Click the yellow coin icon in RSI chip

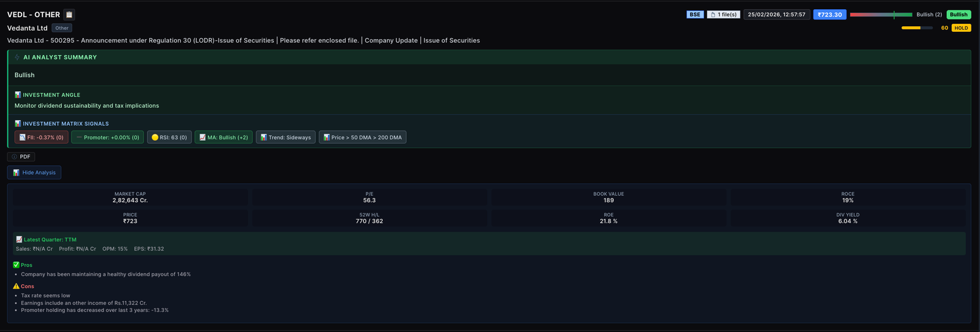[x=155, y=137]
